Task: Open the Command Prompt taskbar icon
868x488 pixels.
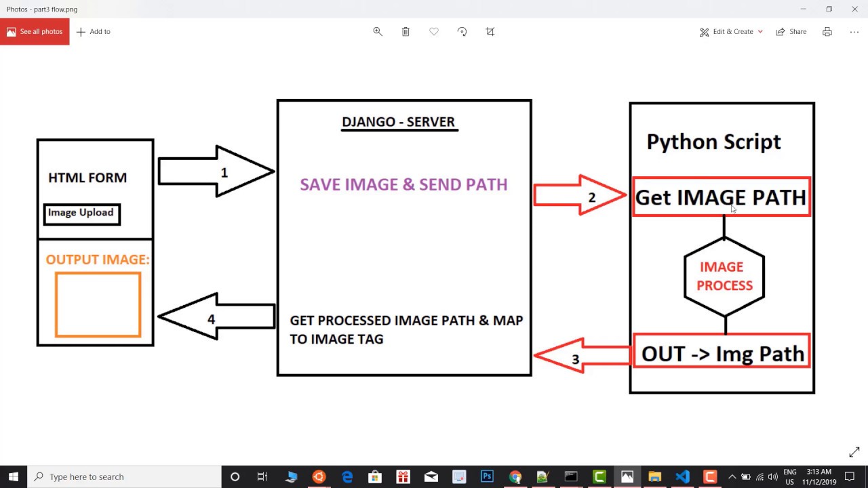Action: (571, 476)
